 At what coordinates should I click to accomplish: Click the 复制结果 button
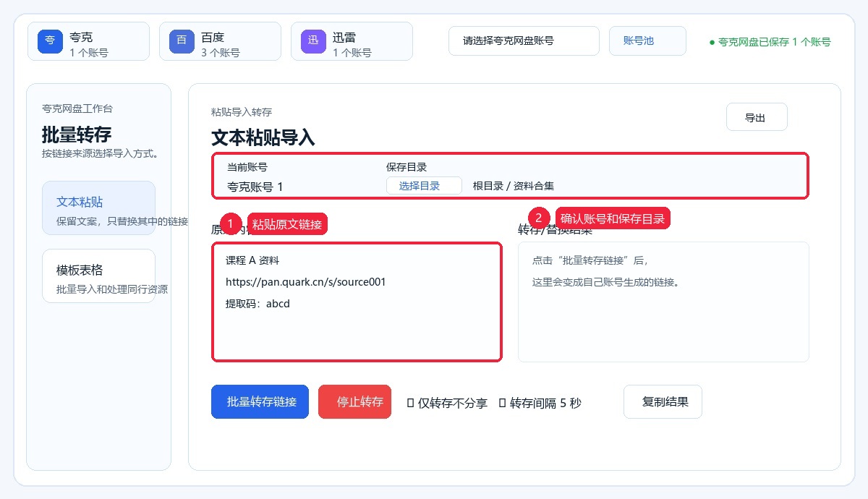point(663,402)
